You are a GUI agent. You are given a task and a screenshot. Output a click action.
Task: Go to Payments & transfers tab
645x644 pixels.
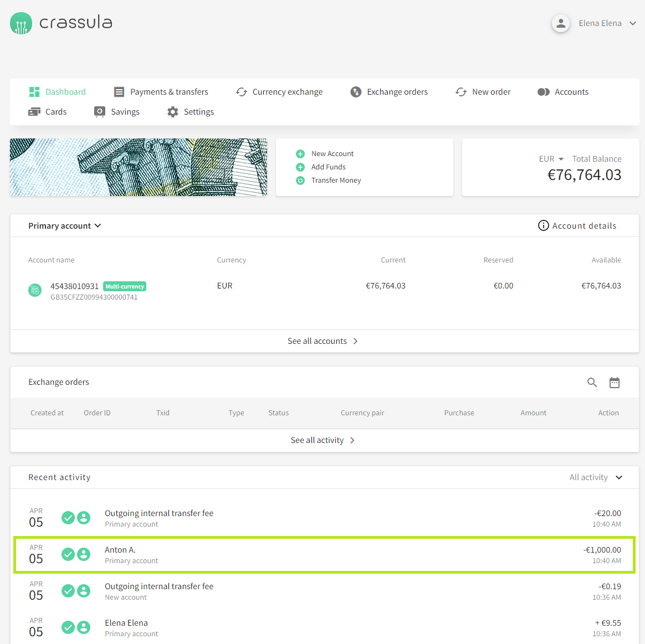click(161, 92)
